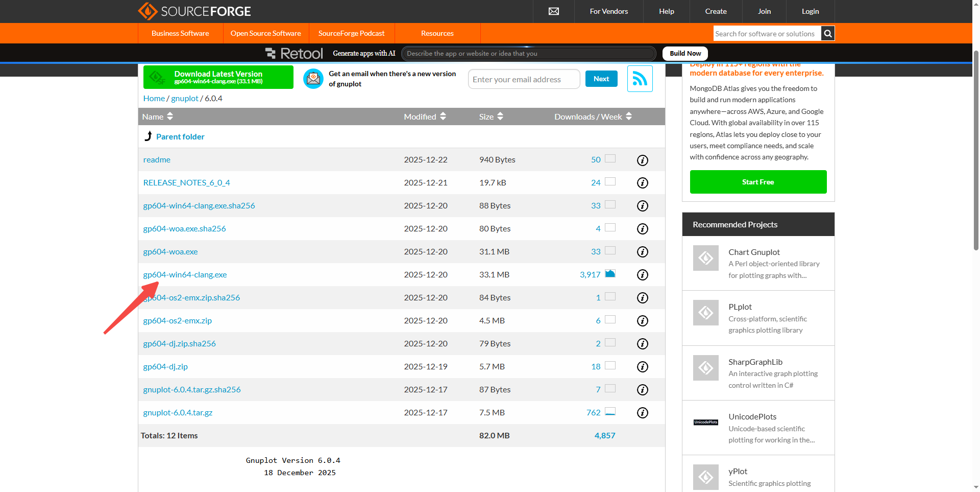Open info icon for readme file

[642, 160]
